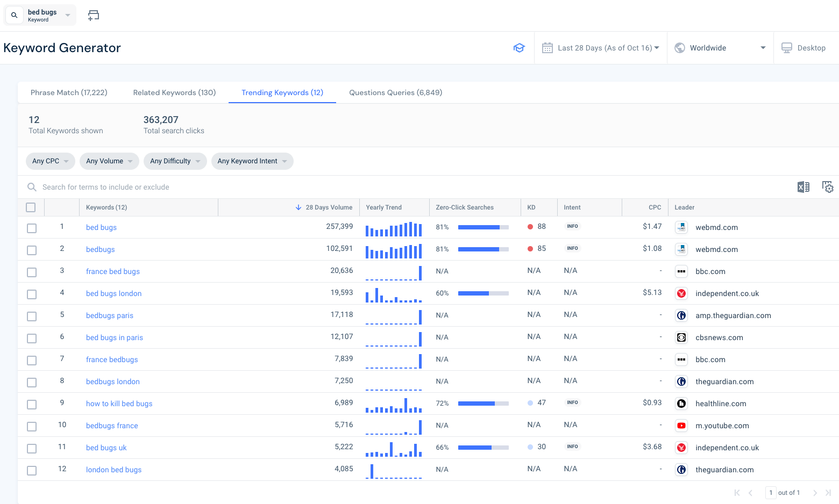Click the zero-click bar for 'bed bugs uk'
Image resolution: width=839 pixels, height=504 pixels.
tap(483, 448)
